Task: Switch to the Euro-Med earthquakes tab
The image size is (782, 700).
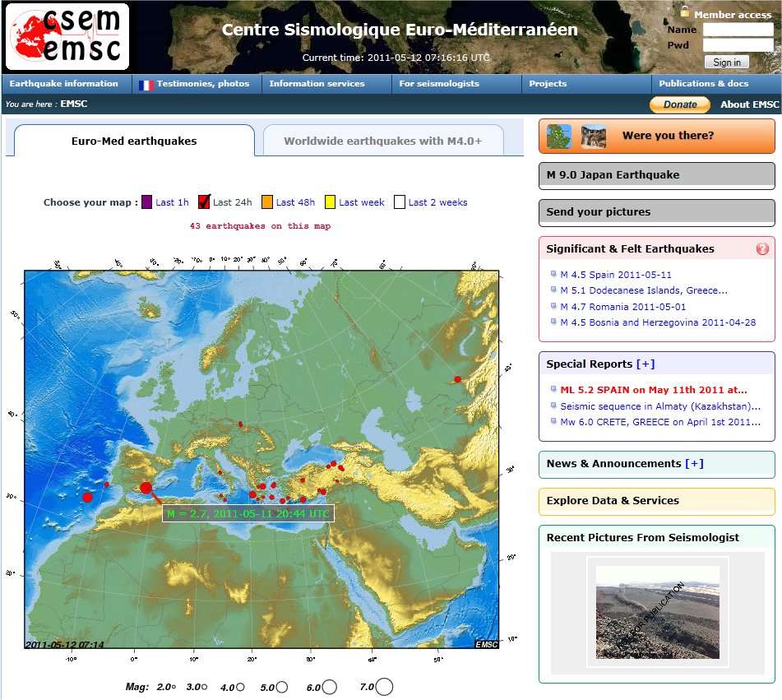Action: pyautogui.click(x=134, y=141)
